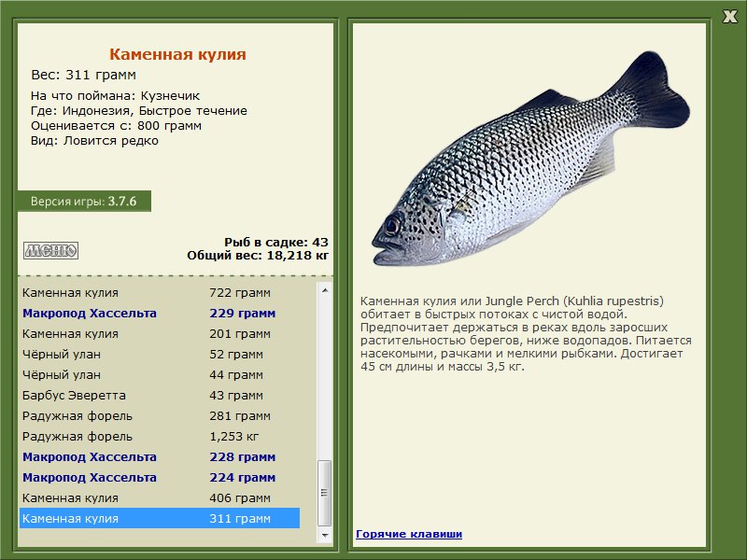Screen dimensions: 747x560
Task: Close the fish keepnet window with X
Action: pos(729,17)
